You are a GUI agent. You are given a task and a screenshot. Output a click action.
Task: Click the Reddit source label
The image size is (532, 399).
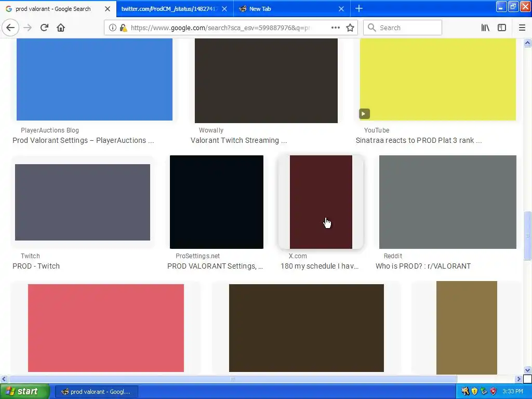point(393,256)
